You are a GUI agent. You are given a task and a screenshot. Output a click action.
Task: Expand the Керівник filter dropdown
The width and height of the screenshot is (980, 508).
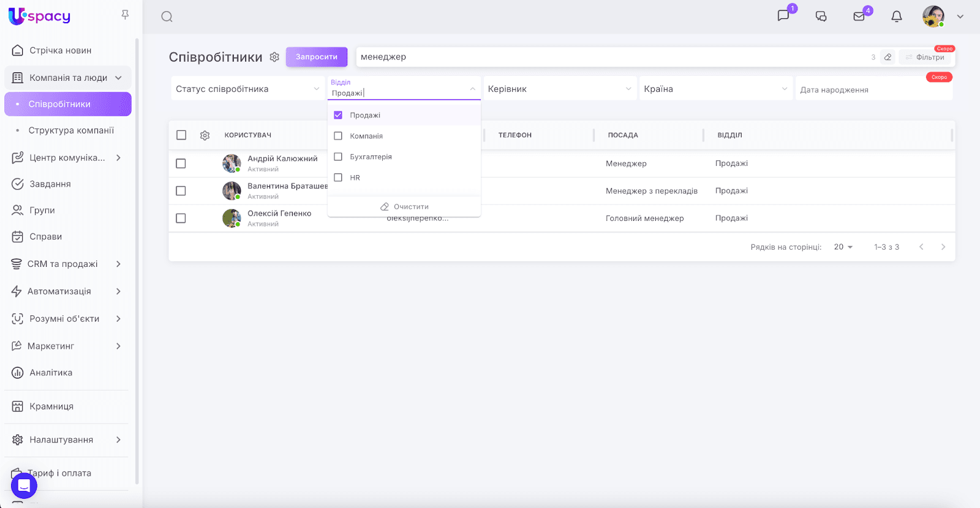click(x=559, y=89)
